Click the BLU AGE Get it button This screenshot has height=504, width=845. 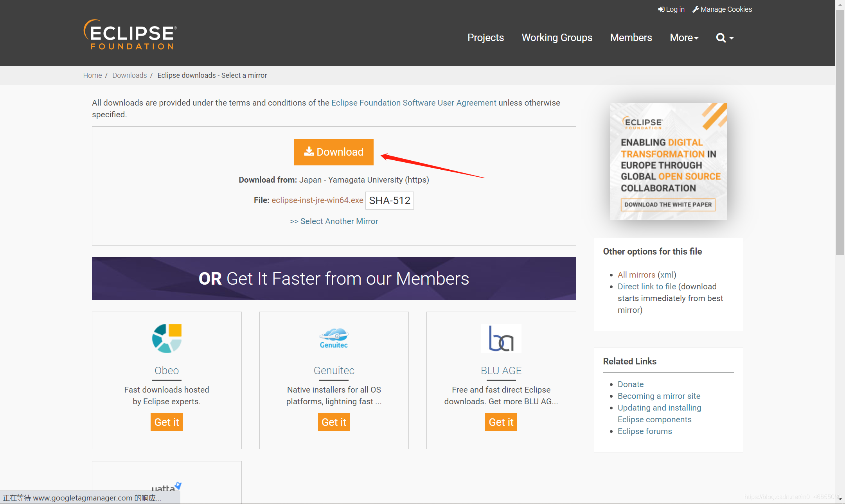pyautogui.click(x=500, y=422)
